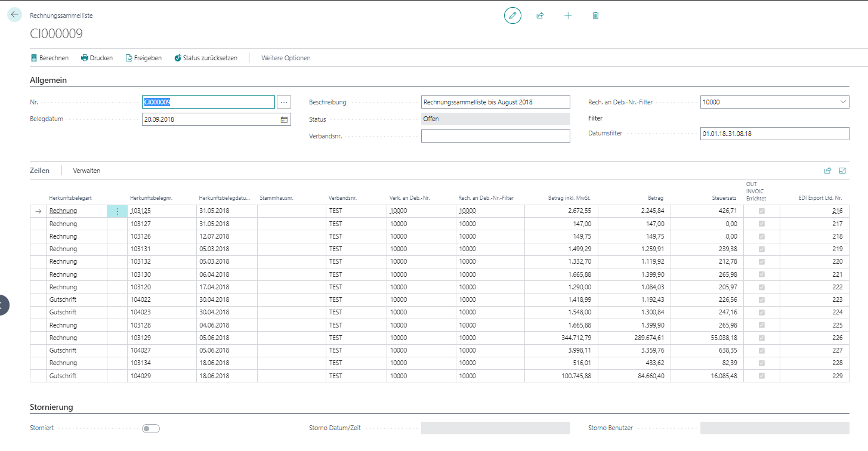Click the edit pencil icon

pos(512,16)
